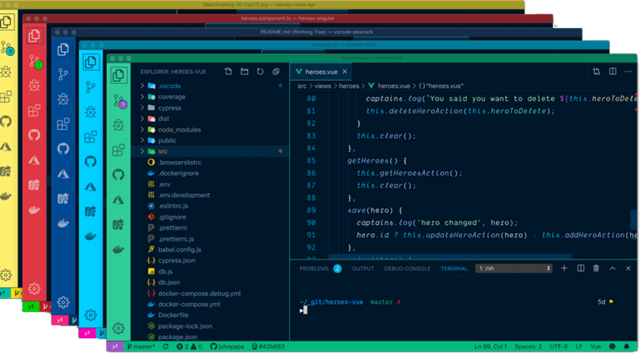Refresh the Explorer file tree
644x362 pixels.
pyautogui.click(x=260, y=71)
